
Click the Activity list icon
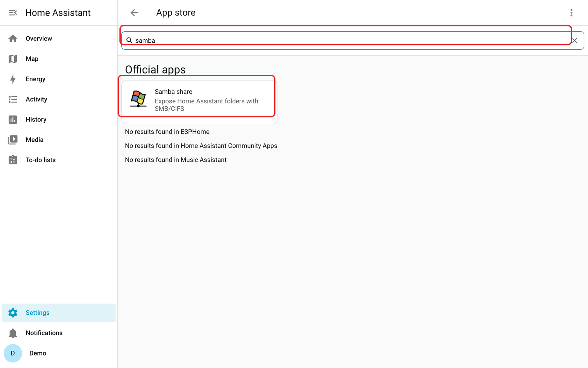point(13,99)
